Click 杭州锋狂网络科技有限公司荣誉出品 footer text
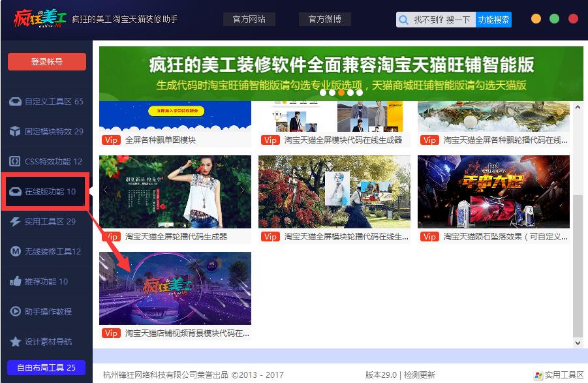The width and height of the screenshot is (588, 383). 165,375
